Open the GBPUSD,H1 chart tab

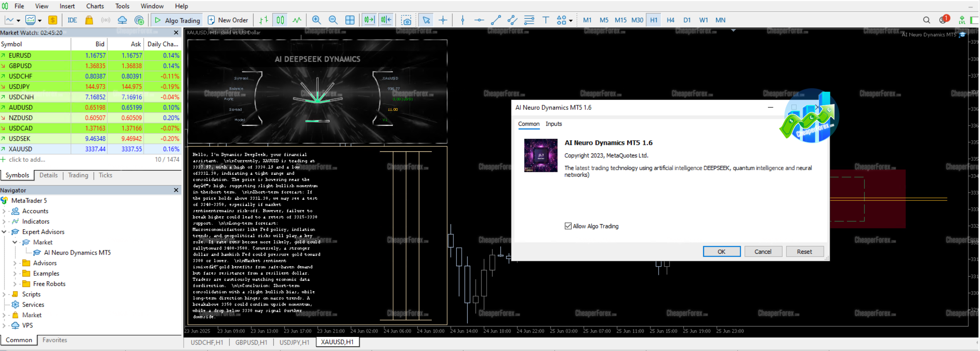pos(251,342)
